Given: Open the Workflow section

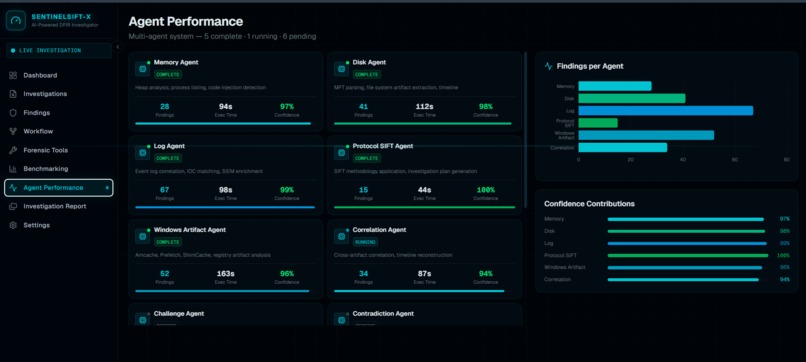Looking at the screenshot, I should 59,132.
